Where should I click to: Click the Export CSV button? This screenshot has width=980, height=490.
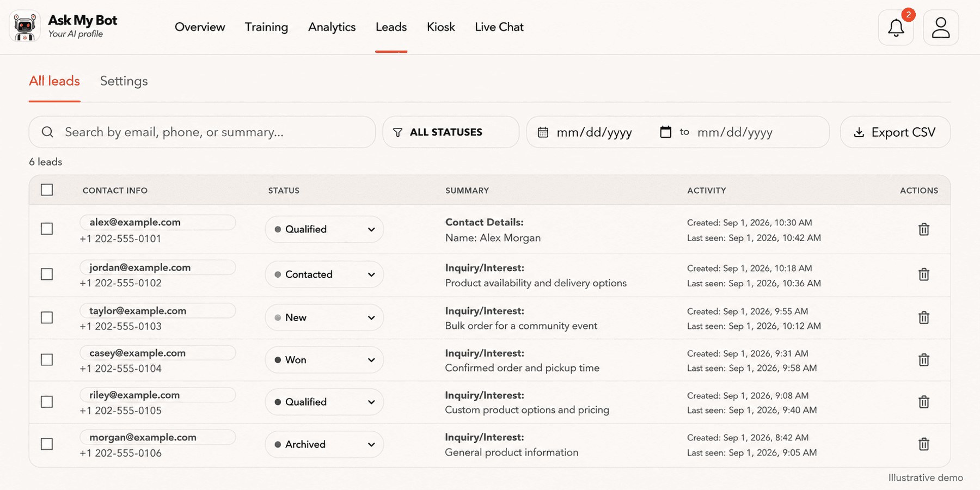pos(895,132)
